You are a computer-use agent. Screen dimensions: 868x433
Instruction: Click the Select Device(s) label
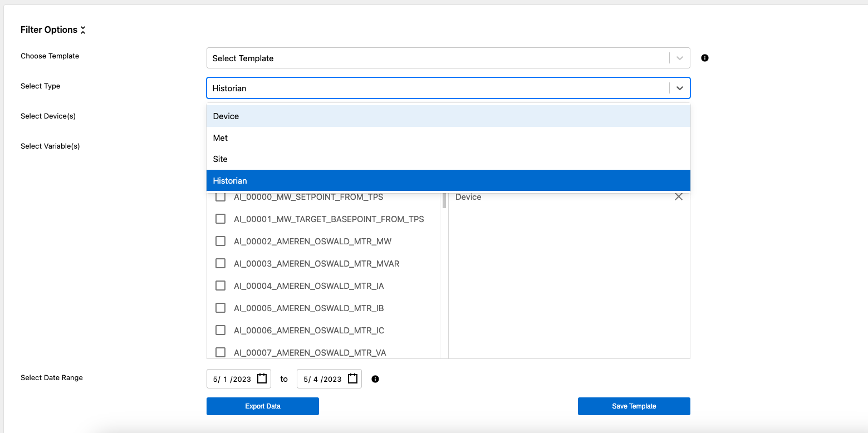coord(48,116)
